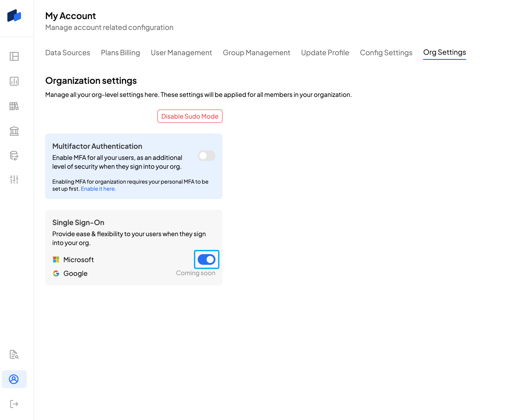508x420 pixels.
Task: Click the app logo in the sidebar
Action: click(x=14, y=16)
